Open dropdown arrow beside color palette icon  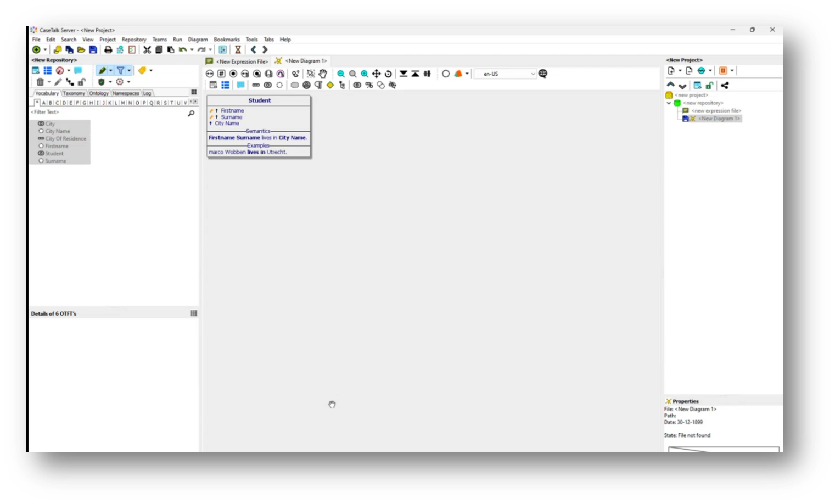(467, 74)
